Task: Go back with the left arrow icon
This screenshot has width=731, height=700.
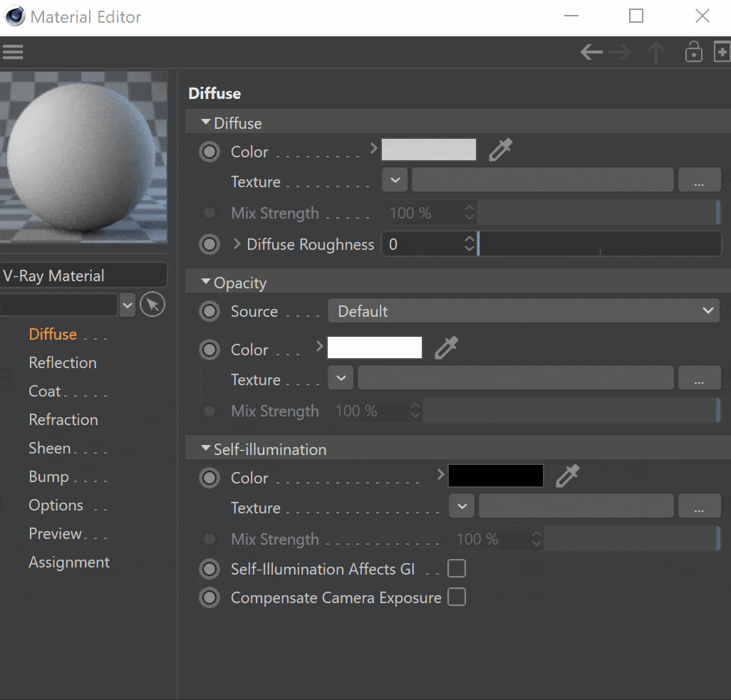Action: pyautogui.click(x=591, y=52)
